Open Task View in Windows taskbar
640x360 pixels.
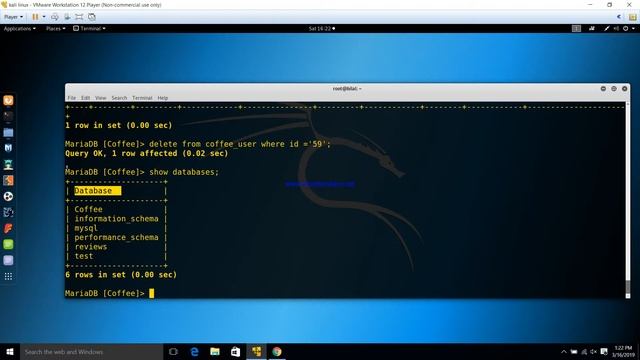tap(173, 352)
